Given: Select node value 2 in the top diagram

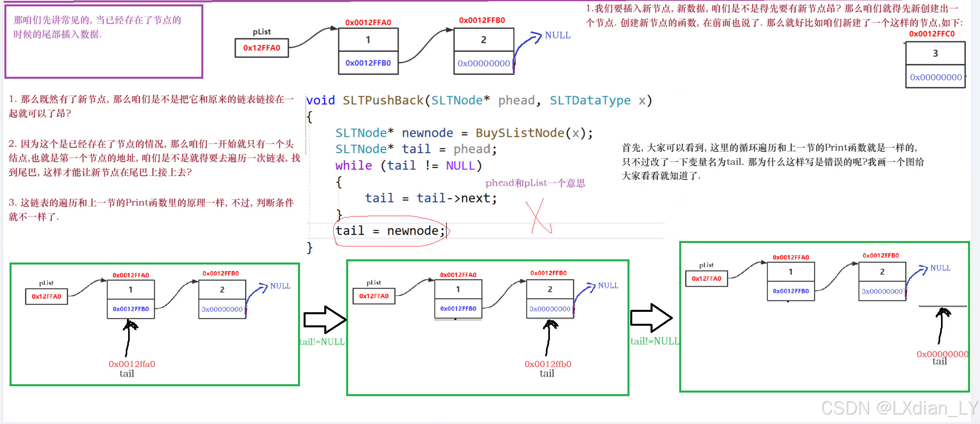Looking at the screenshot, I should coord(483,40).
